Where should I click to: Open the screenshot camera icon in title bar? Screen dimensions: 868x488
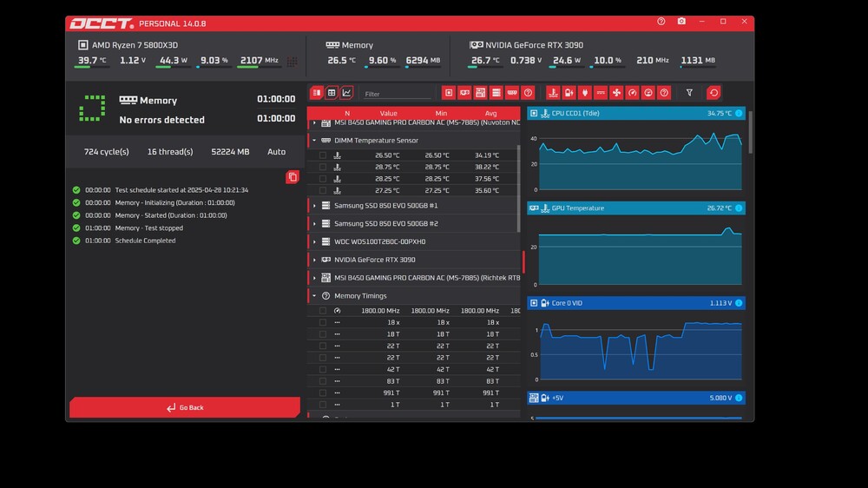[x=681, y=22]
